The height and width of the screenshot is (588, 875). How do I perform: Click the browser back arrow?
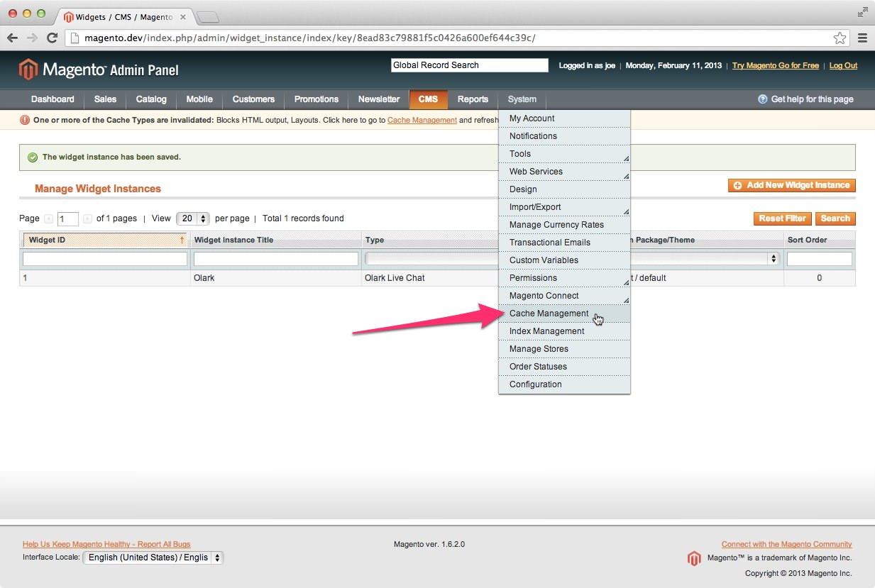tap(12, 38)
